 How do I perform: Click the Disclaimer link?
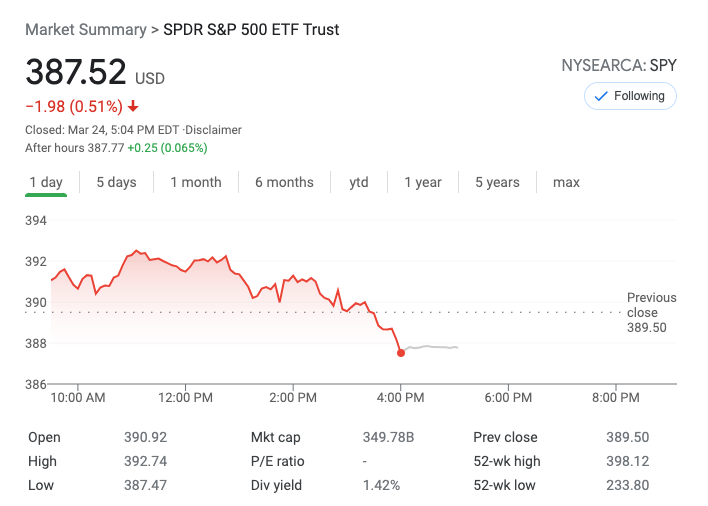pyautogui.click(x=214, y=130)
